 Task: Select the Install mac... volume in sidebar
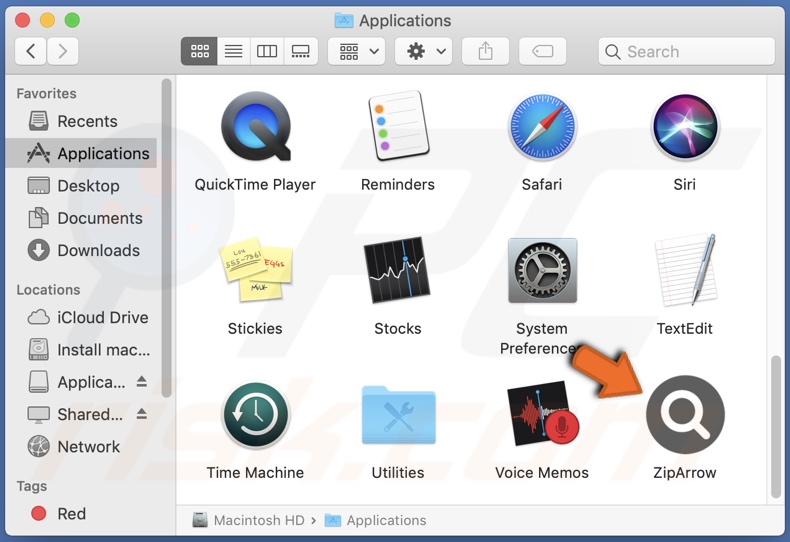[81, 350]
